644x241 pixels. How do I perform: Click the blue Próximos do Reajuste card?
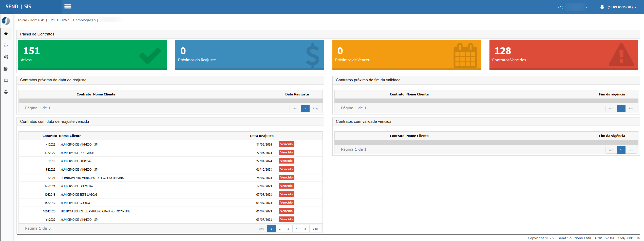(x=249, y=55)
